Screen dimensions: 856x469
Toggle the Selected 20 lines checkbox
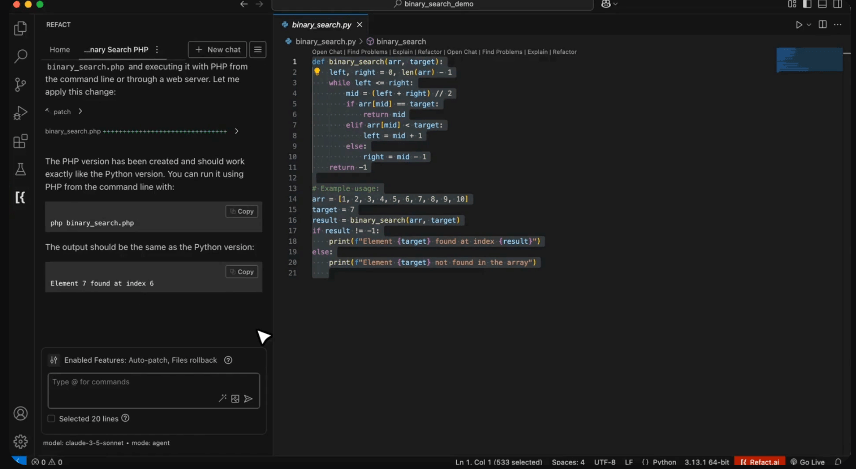[x=52, y=419]
